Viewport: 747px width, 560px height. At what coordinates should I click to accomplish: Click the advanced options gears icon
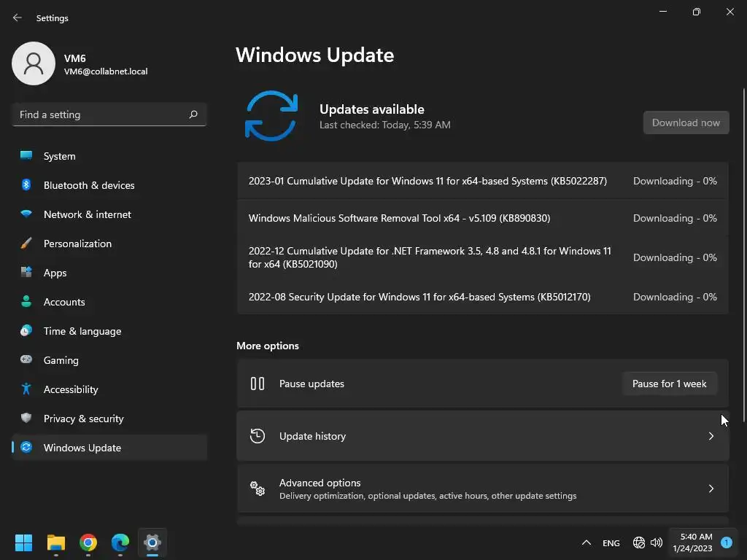coord(258,488)
